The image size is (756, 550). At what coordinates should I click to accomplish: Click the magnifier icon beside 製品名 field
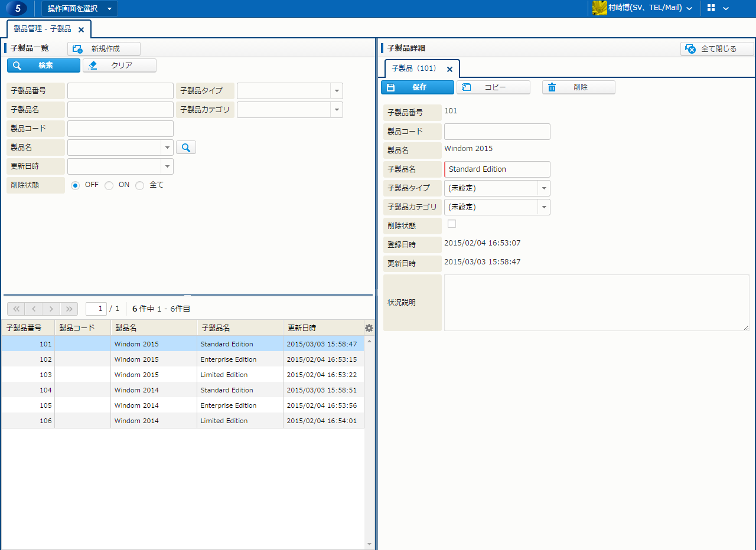tap(186, 148)
